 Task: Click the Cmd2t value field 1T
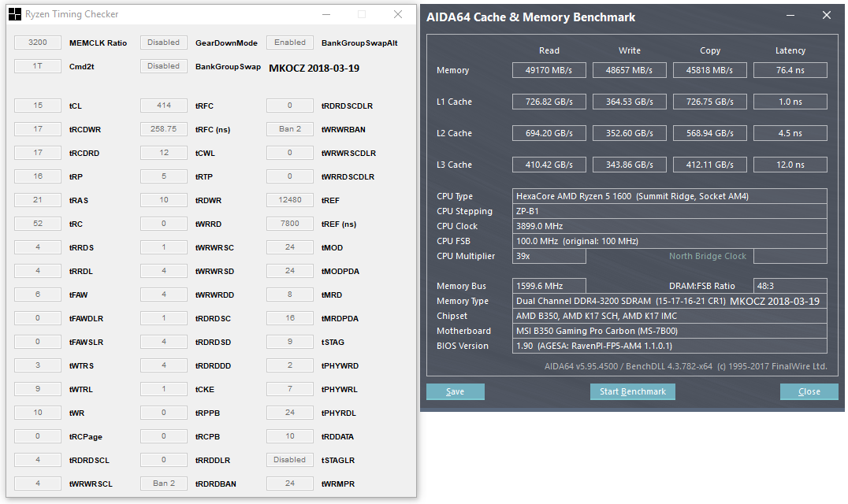tap(38, 66)
